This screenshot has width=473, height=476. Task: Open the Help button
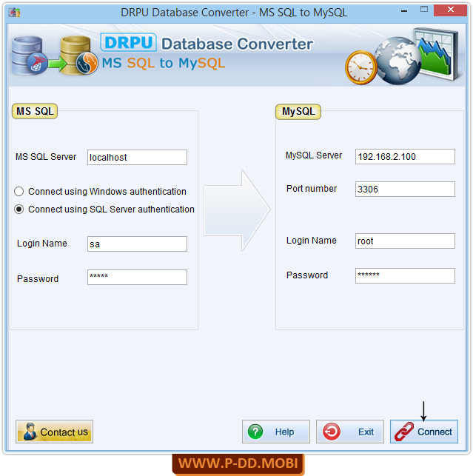coord(275,432)
